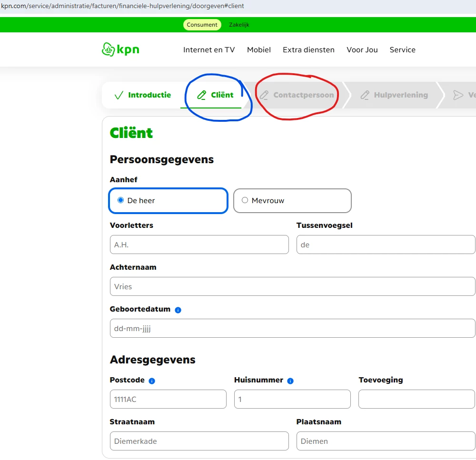Switch to Consument section
This screenshot has height=460, width=476.
202,25
